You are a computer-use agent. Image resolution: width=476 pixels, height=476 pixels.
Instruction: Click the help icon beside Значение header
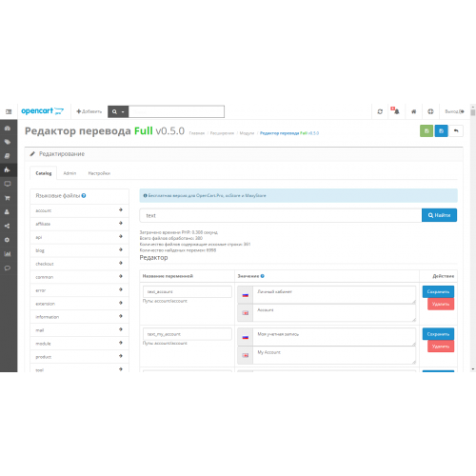click(263, 276)
